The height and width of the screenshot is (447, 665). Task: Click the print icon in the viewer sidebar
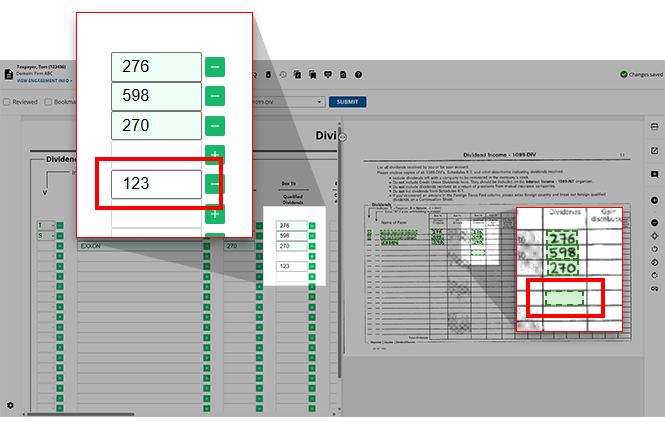654,127
